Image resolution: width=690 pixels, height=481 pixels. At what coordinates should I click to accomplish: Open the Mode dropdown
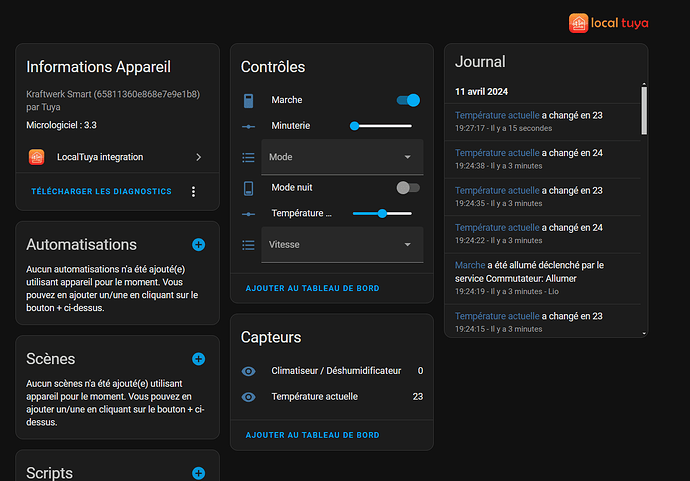click(342, 157)
